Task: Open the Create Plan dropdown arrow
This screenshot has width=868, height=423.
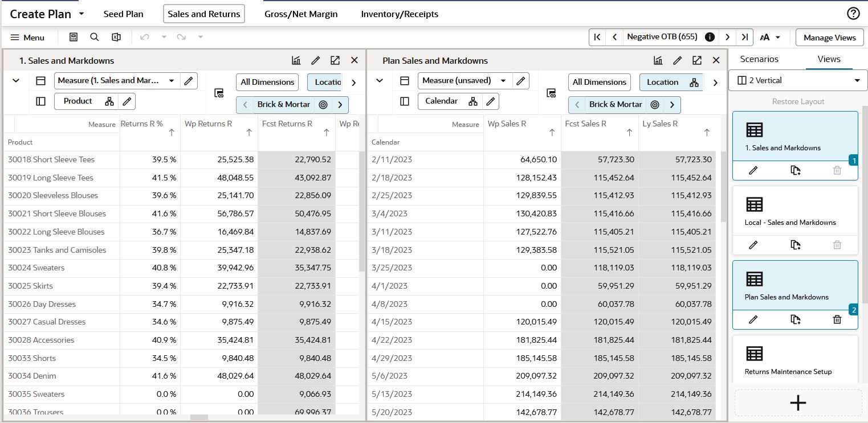Action: 81,14
